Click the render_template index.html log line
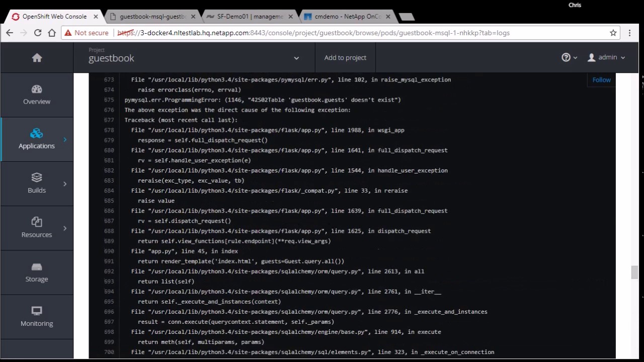 241,261
